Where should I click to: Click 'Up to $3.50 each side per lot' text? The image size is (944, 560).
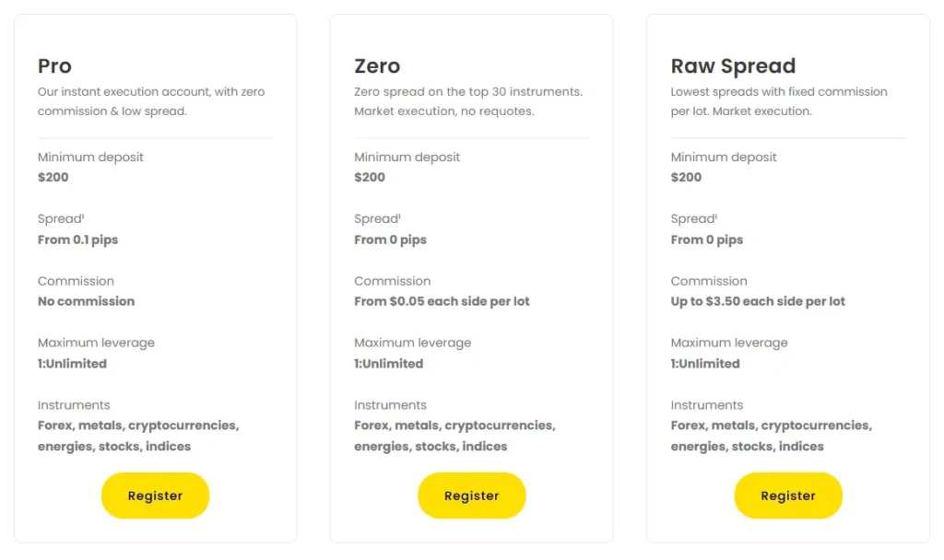click(x=758, y=301)
